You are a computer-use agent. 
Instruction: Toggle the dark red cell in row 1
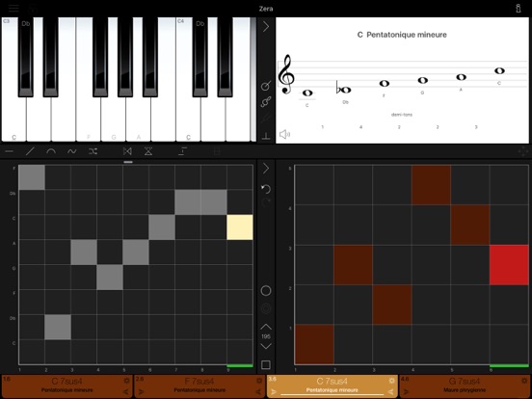[x=314, y=344]
